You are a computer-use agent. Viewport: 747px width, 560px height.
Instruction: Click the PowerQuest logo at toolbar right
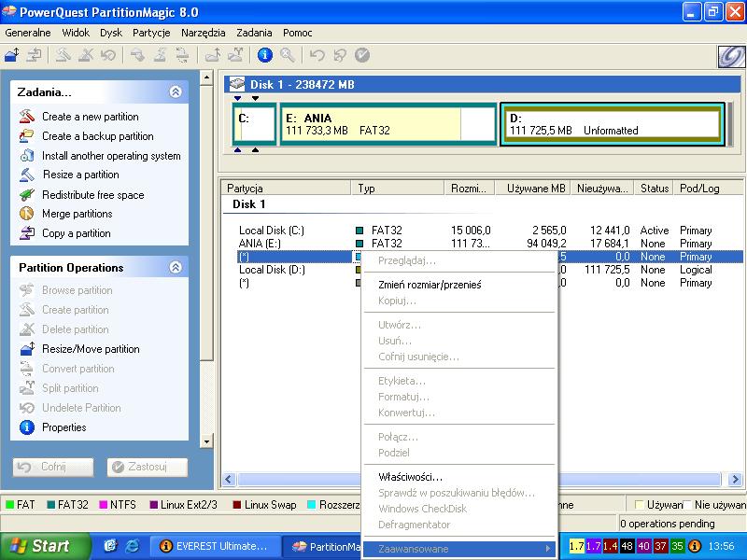[x=731, y=57]
